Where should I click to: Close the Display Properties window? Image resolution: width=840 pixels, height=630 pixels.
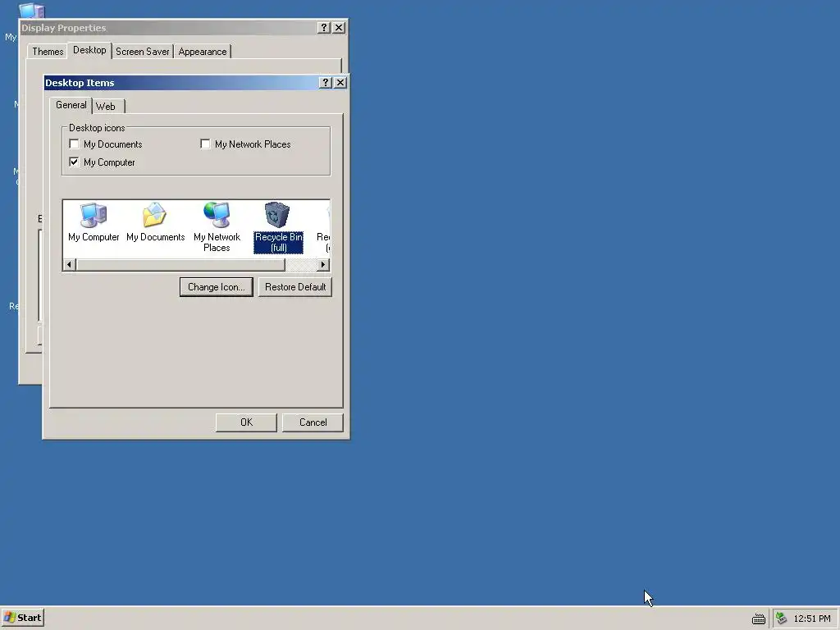click(x=339, y=27)
